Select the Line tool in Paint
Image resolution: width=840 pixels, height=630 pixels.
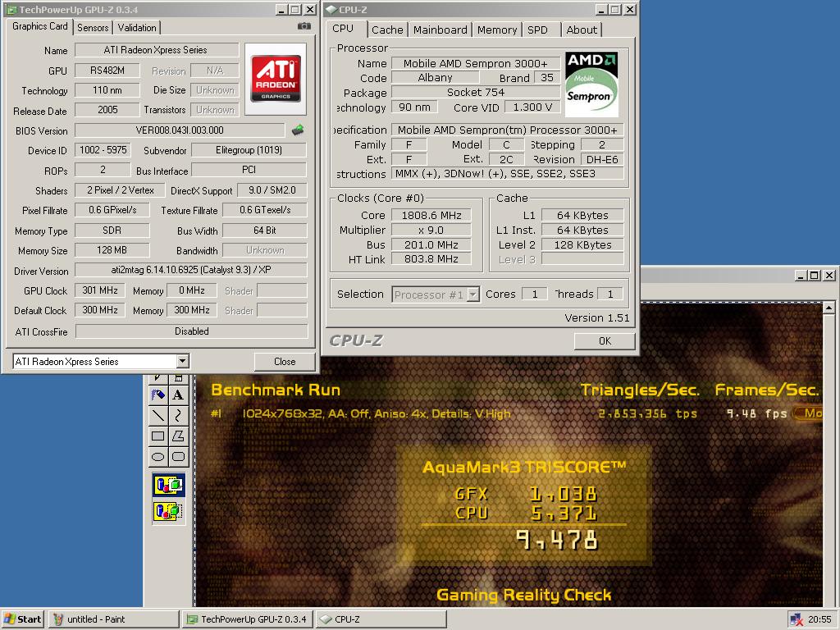click(x=158, y=415)
